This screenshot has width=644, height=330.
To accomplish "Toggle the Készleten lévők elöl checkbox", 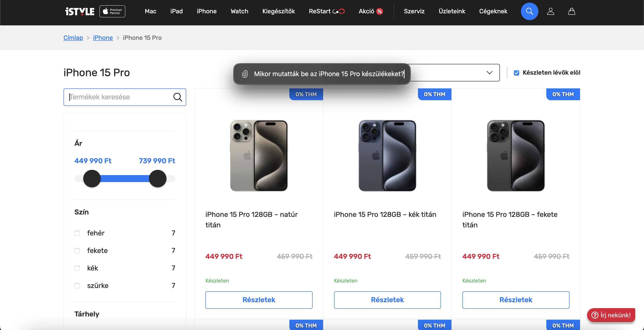I will [517, 73].
